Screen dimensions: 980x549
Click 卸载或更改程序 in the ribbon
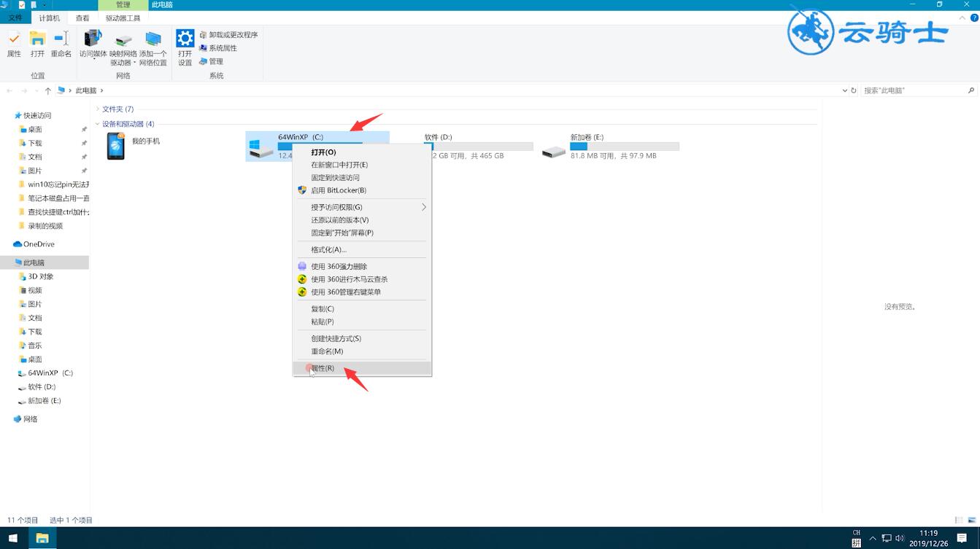tap(228, 35)
